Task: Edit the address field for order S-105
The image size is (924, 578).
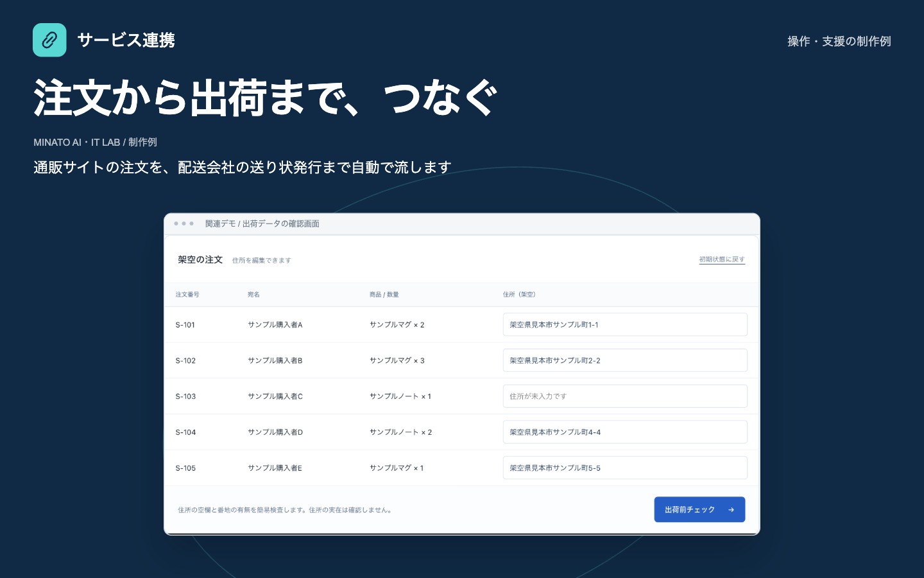Action: 625,468
